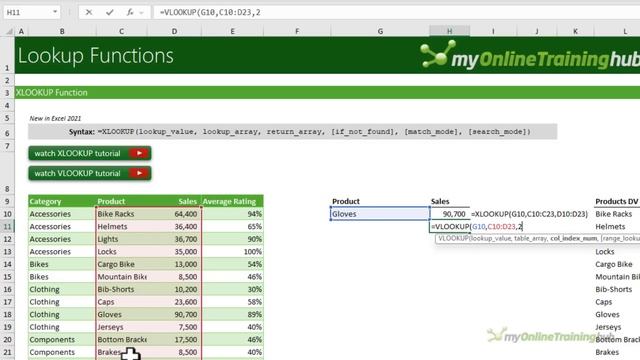The image size is (640, 360).
Task: Click col_index_num in the VLOOKUP tooltip
Action: [573, 238]
